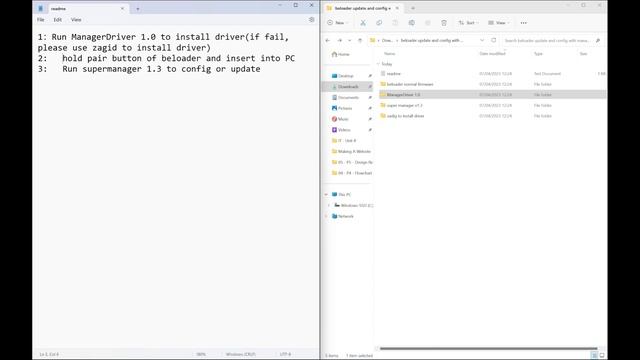This screenshot has width=640, height=360.
Task: Click the Windows (CRLF) status in Notepad
Action: pos(240,354)
